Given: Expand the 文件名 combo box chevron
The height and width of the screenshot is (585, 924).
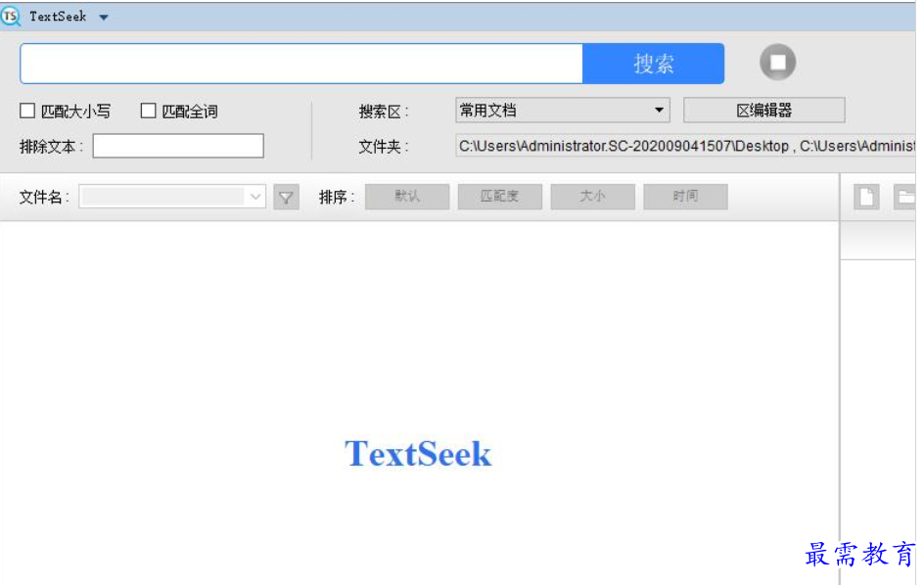Looking at the screenshot, I should [254, 197].
